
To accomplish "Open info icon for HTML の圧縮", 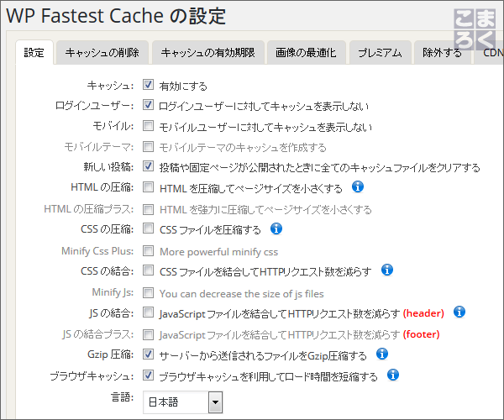I will pyautogui.click(x=358, y=186).
